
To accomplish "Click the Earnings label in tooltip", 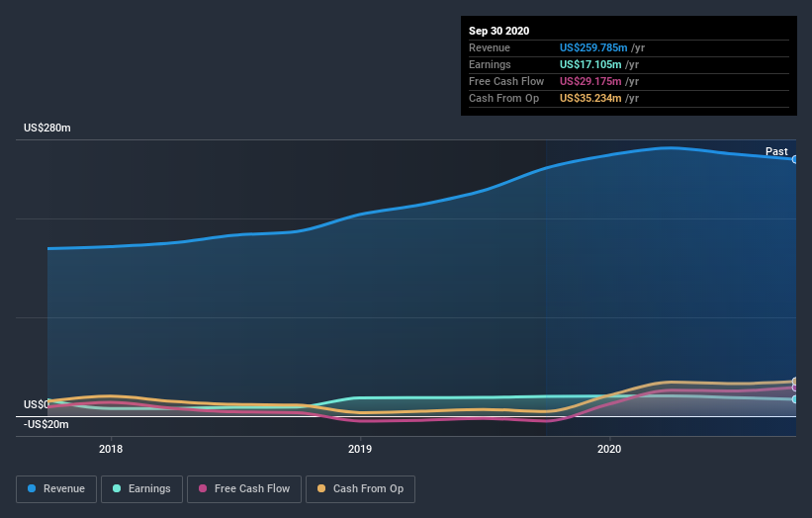I will coord(490,64).
